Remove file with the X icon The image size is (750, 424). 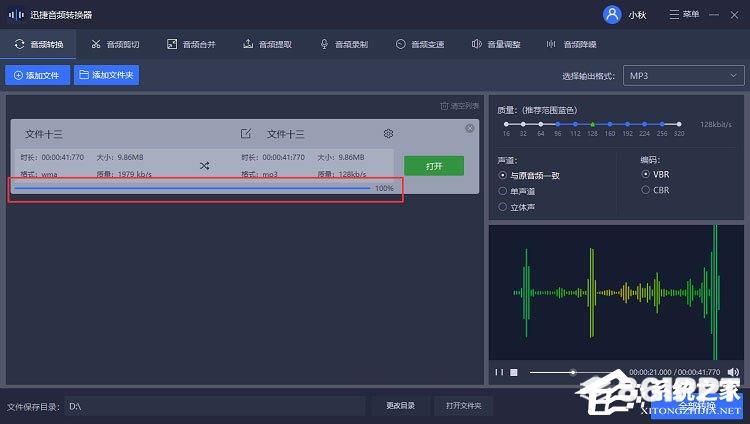470,128
